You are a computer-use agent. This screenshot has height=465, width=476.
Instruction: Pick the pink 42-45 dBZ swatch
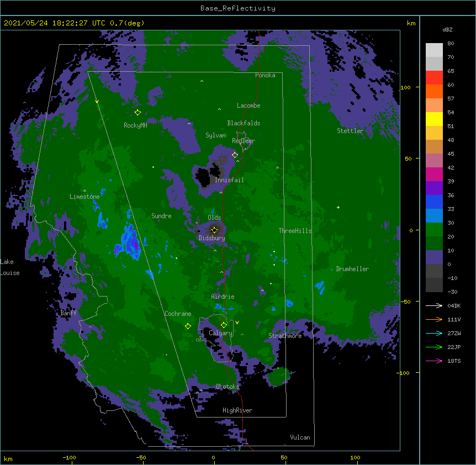[x=434, y=161]
